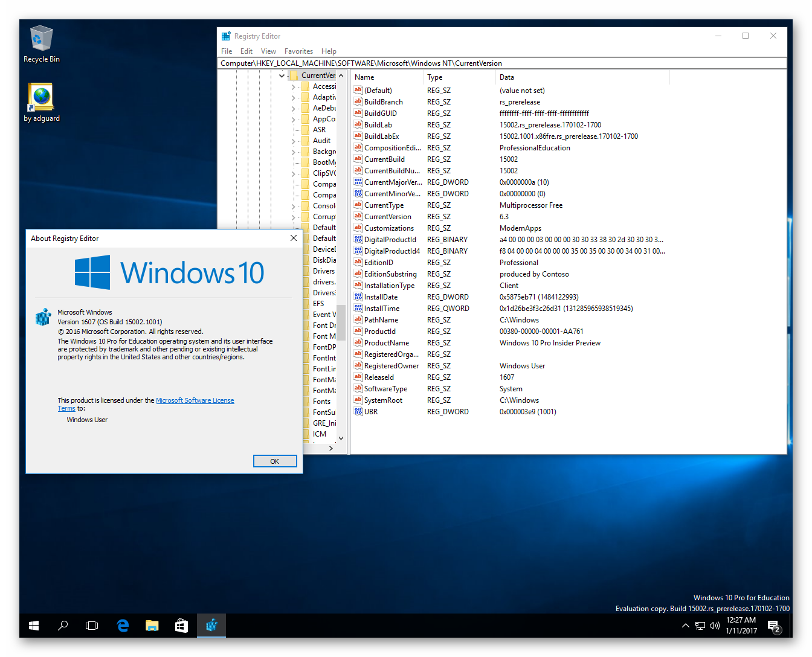Open Task View from the taskbar
Viewport: 812px width, 657px height.
pyautogui.click(x=92, y=626)
